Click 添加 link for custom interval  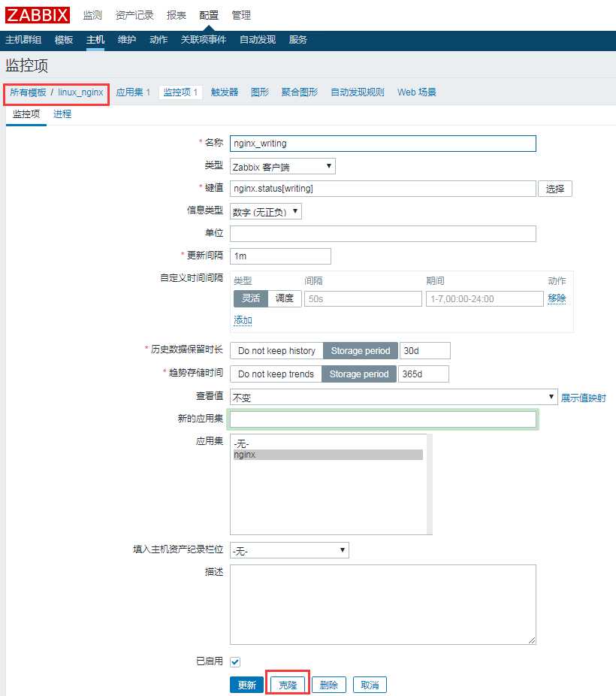click(x=243, y=320)
